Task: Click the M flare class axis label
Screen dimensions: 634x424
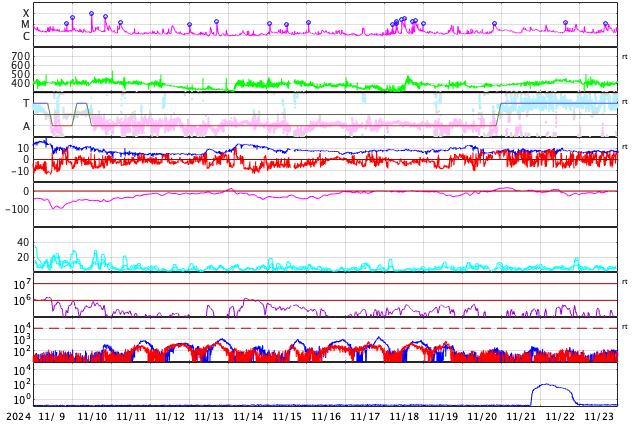Action: [25, 25]
